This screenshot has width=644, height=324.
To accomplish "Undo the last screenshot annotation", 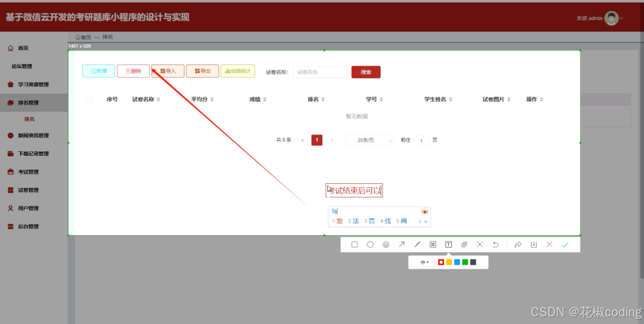I will coord(496,244).
